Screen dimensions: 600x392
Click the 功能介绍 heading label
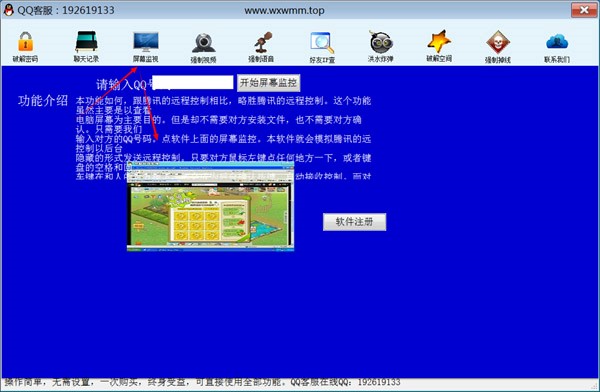point(42,101)
